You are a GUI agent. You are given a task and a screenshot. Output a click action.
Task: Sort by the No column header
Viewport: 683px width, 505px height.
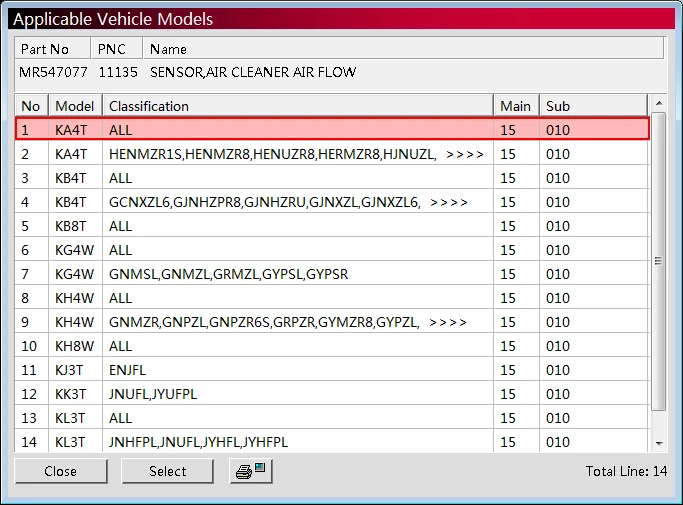[x=31, y=106]
